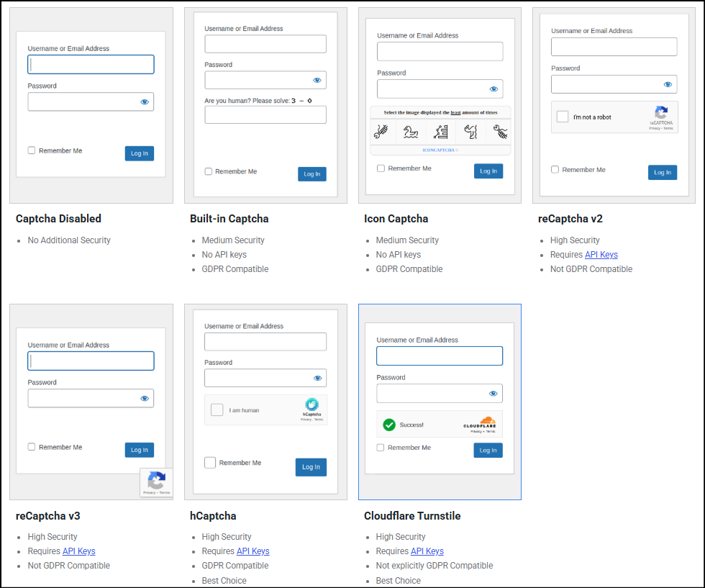Click Log In in Captcha Disabled preview

140,153
